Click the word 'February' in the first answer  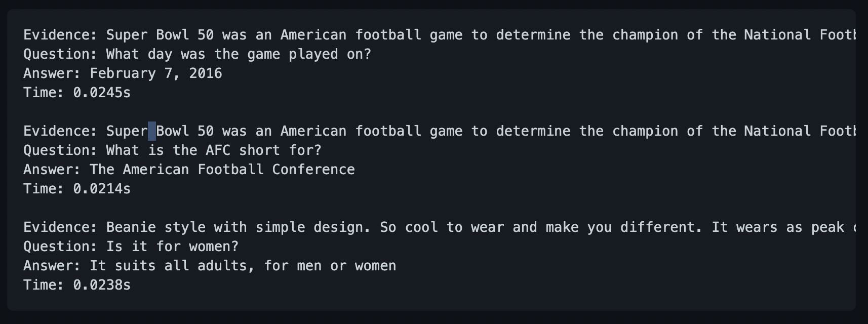tap(123, 73)
